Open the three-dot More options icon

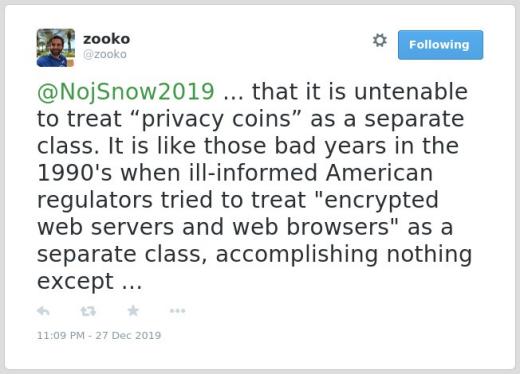pyautogui.click(x=177, y=311)
